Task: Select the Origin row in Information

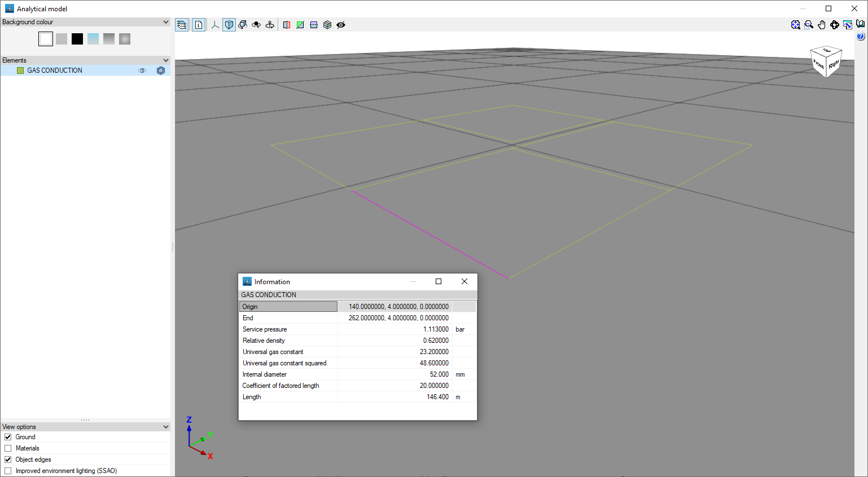Action: tap(288, 307)
